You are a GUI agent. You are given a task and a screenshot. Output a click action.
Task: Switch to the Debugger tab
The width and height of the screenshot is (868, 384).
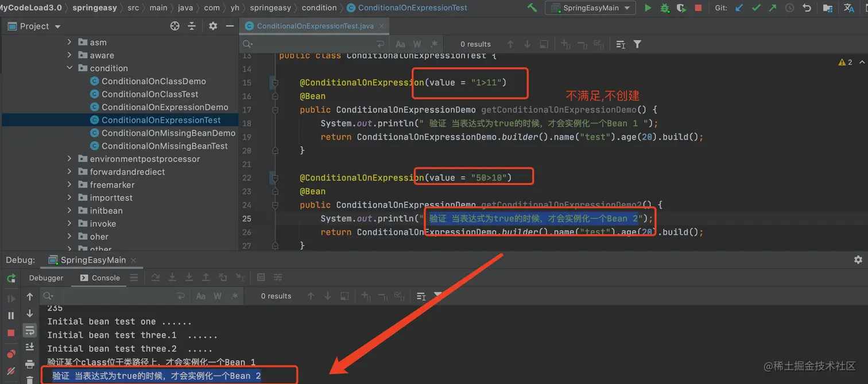(46, 278)
